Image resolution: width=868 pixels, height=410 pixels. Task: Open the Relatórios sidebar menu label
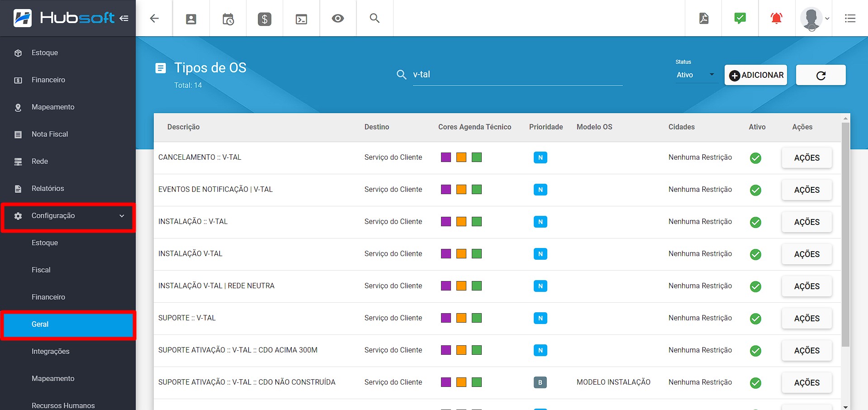click(48, 189)
